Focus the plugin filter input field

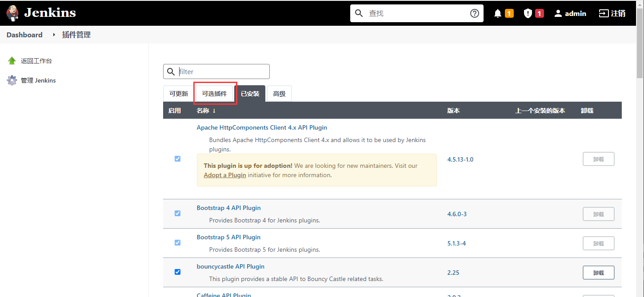pyautogui.click(x=216, y=71)
